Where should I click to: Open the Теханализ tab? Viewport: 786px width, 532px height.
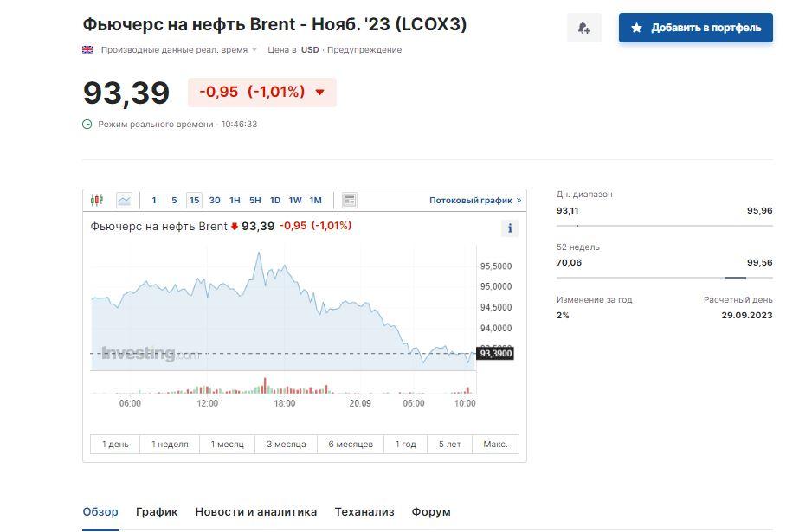364,511
